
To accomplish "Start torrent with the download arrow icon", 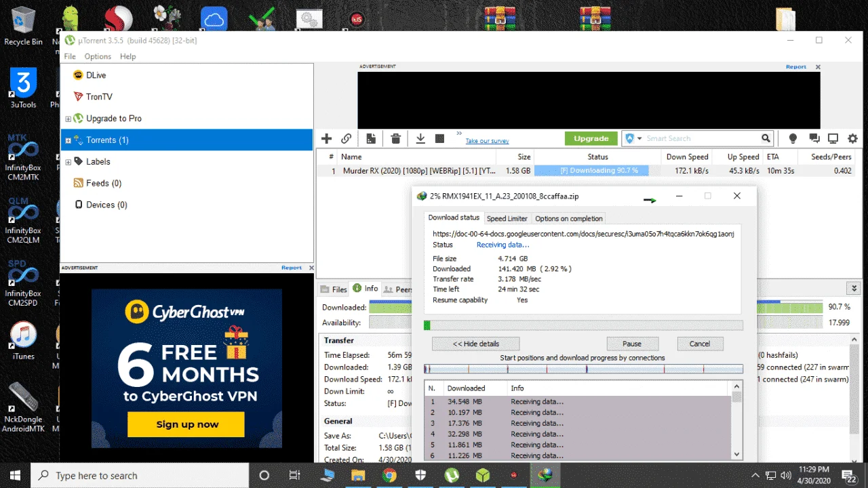I will click(x=420, y=138).
